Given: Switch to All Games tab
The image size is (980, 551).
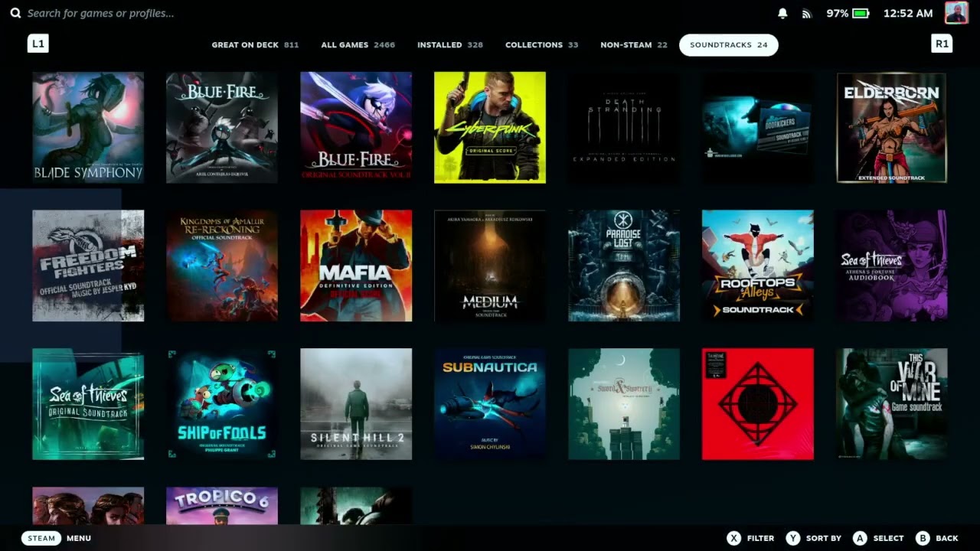Looking at the screenshot, I should tap(358, 45).
